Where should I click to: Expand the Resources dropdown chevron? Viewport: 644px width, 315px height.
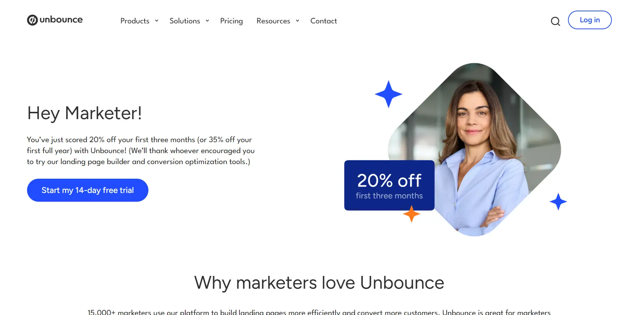(x=298, y=21)
